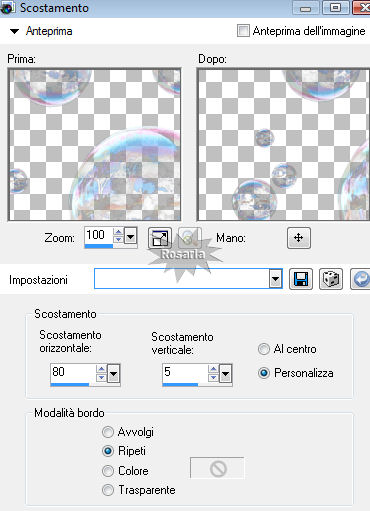Click the Scostamento title bar app icon
Viewport: 370px width, 511px height.
click(7, 8)
